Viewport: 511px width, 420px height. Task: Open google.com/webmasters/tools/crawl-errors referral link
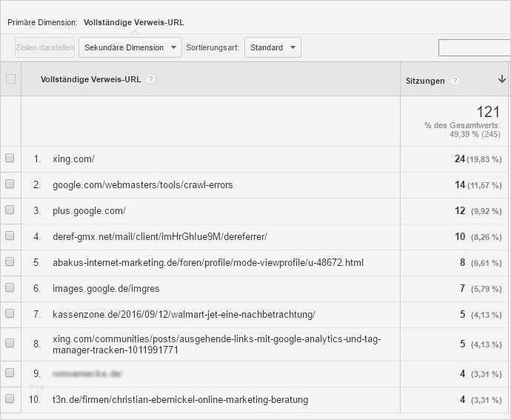click(143, 185)
